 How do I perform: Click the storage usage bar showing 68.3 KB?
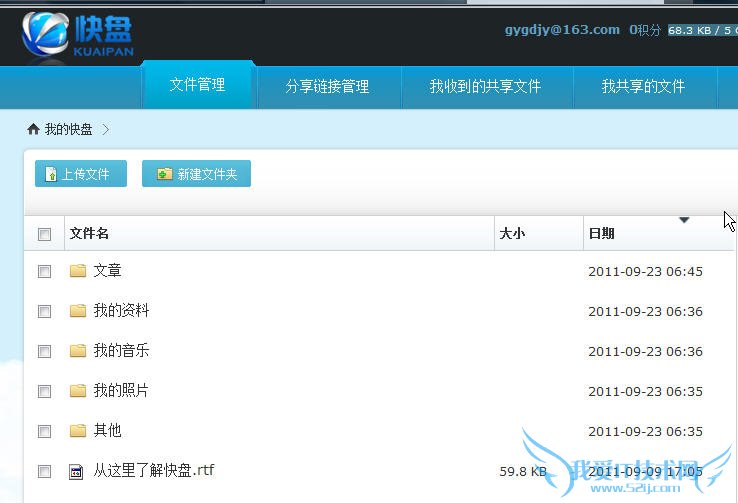(x=702, y=31)
